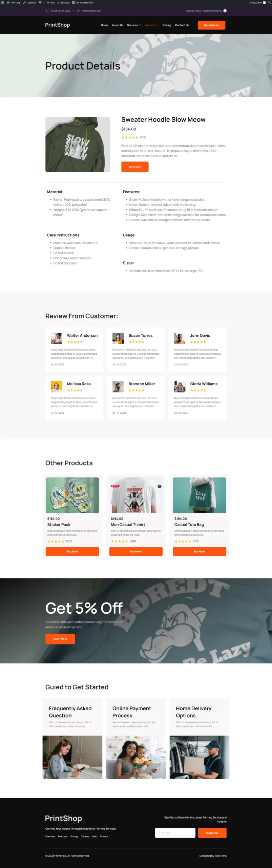Open the admin bar search icon
Screen dimensions: 272x868
point(269,2)
